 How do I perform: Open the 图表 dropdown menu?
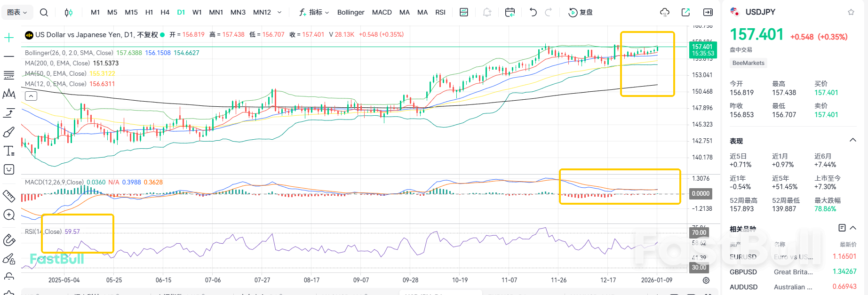point(17,12)
